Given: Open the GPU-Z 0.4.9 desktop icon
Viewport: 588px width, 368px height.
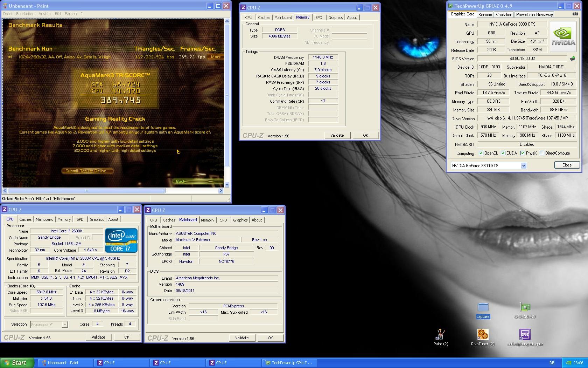Looking at the screenshot, I should 525,311.
